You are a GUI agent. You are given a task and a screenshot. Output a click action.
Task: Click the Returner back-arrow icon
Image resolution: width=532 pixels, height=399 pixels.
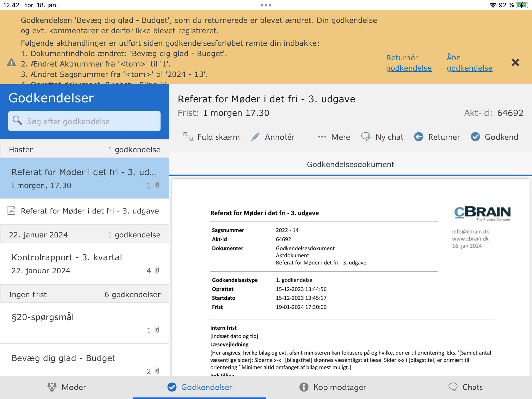click(418, 137)
